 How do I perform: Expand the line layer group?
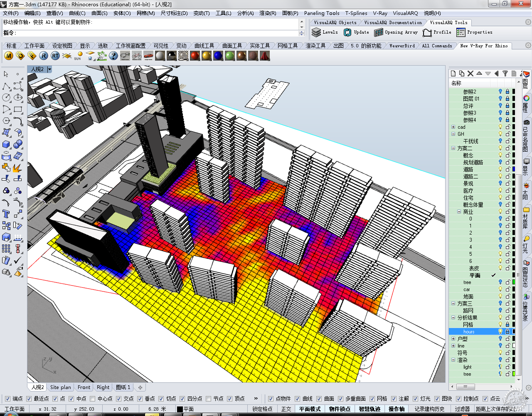click(x=453, y=346)
